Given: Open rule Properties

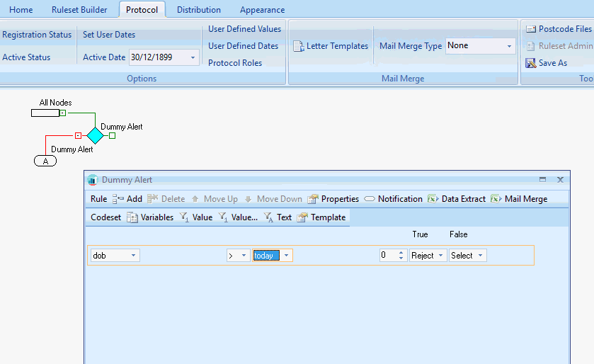Looking at the screenshot, I should coord(313,199).
